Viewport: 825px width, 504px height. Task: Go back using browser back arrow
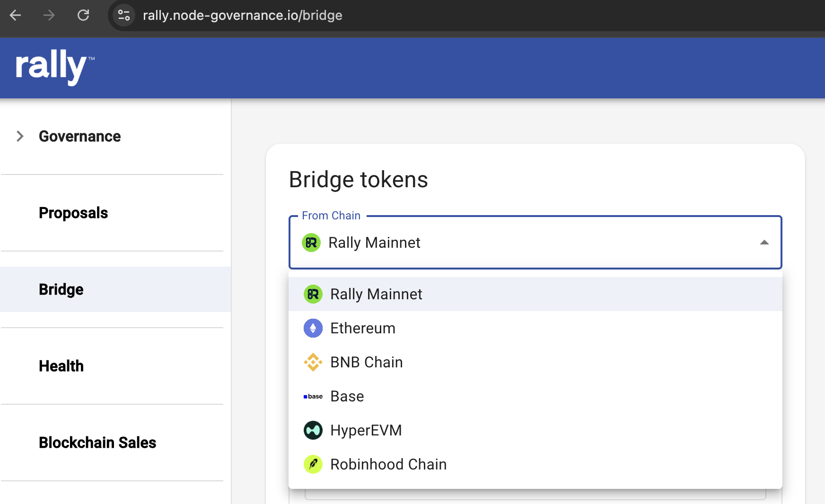point(15,15)
